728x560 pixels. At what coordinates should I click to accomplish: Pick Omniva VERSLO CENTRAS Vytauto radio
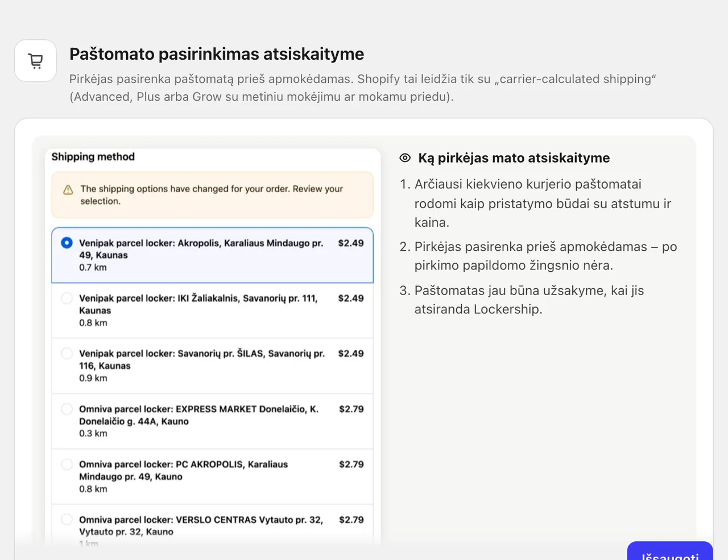pyautogui.click(x=67, y=519)
